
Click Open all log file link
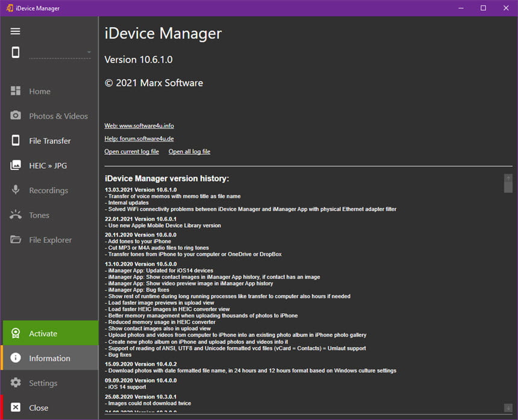189,152
